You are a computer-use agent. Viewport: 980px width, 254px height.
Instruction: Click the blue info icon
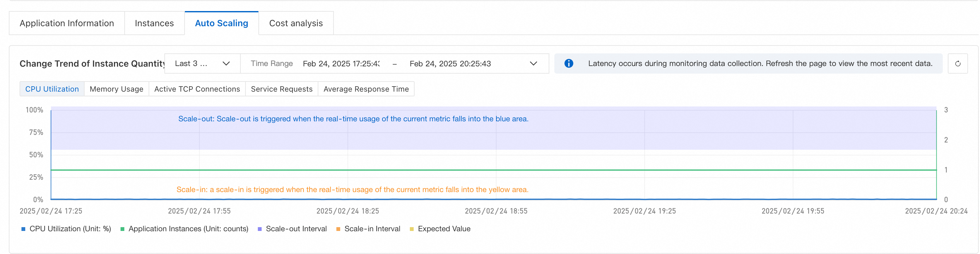point(568,63)
